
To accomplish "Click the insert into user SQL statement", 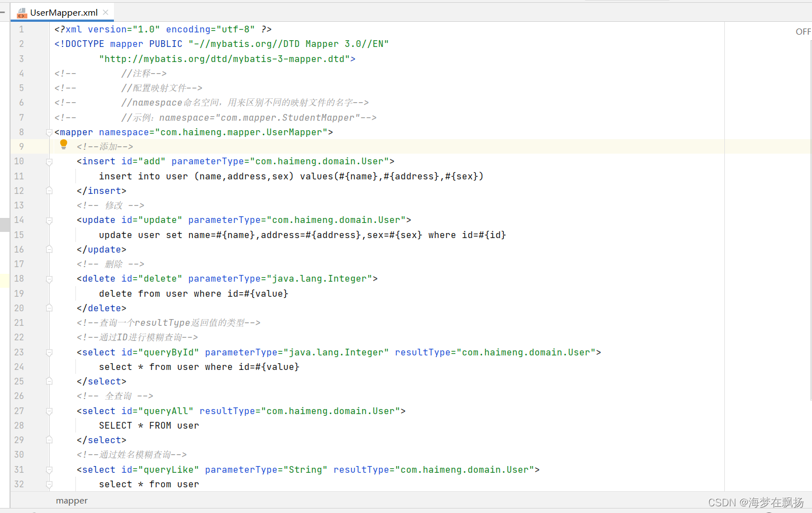I will pyautogui.click(x=291, y=177).
